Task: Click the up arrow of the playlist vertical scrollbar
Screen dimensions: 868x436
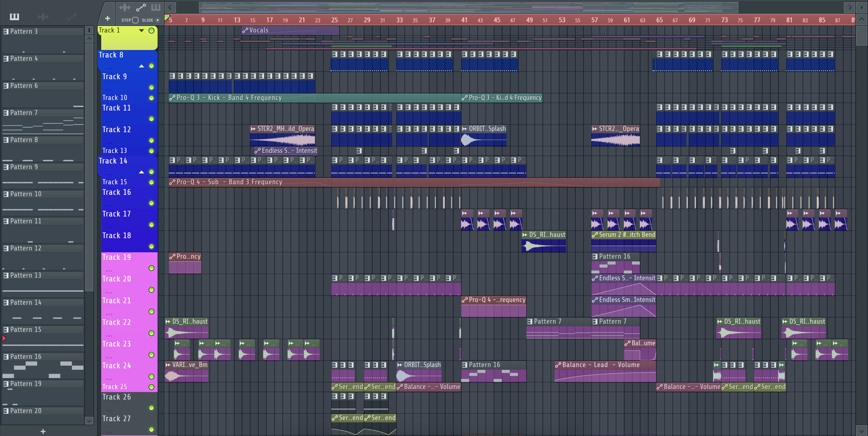Action: tap(861, 19)
